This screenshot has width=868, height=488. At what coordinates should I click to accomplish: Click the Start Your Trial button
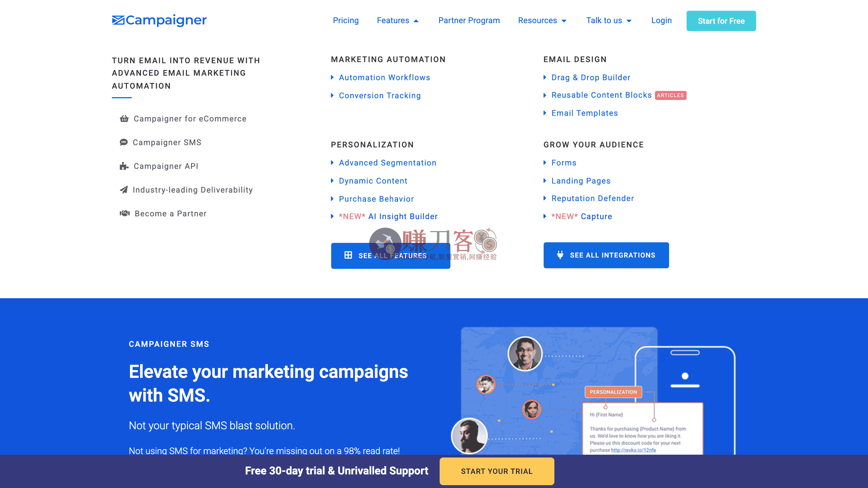(497, 471)
